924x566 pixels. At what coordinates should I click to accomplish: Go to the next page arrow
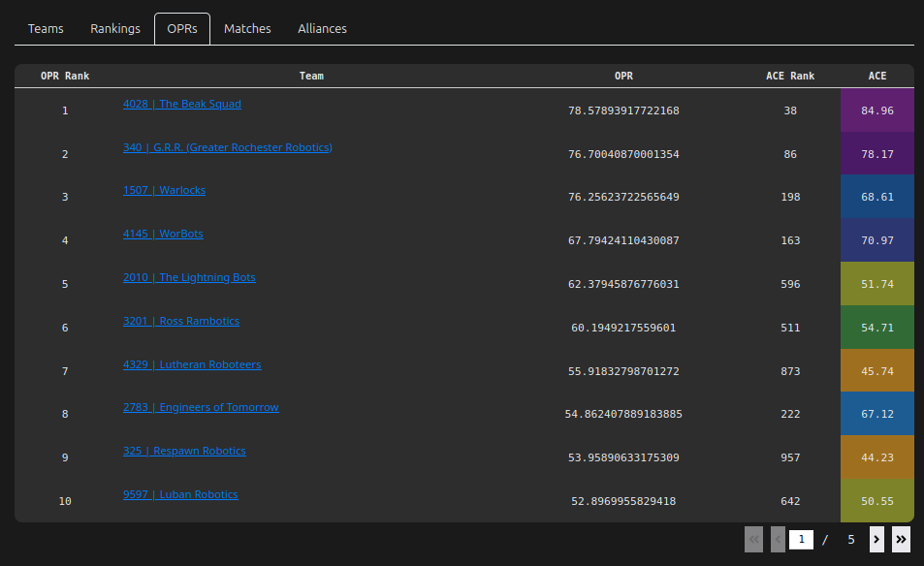[x=876, y=540]
